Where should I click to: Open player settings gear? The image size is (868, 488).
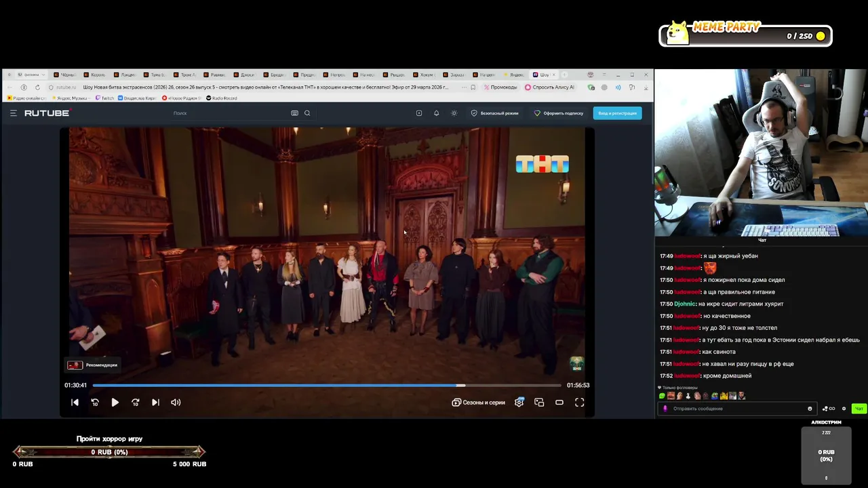[x=519, y=403]
